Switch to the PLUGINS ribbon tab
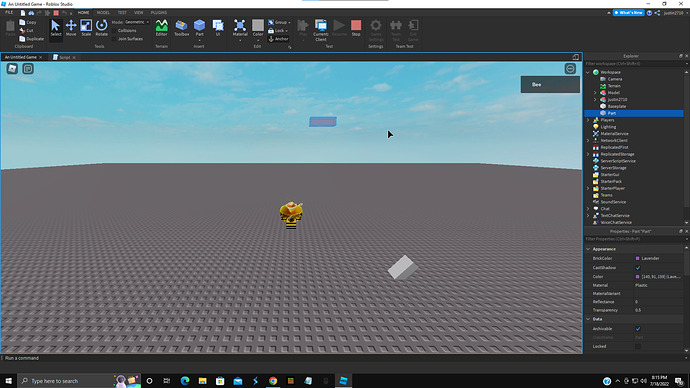 [159, 13]
